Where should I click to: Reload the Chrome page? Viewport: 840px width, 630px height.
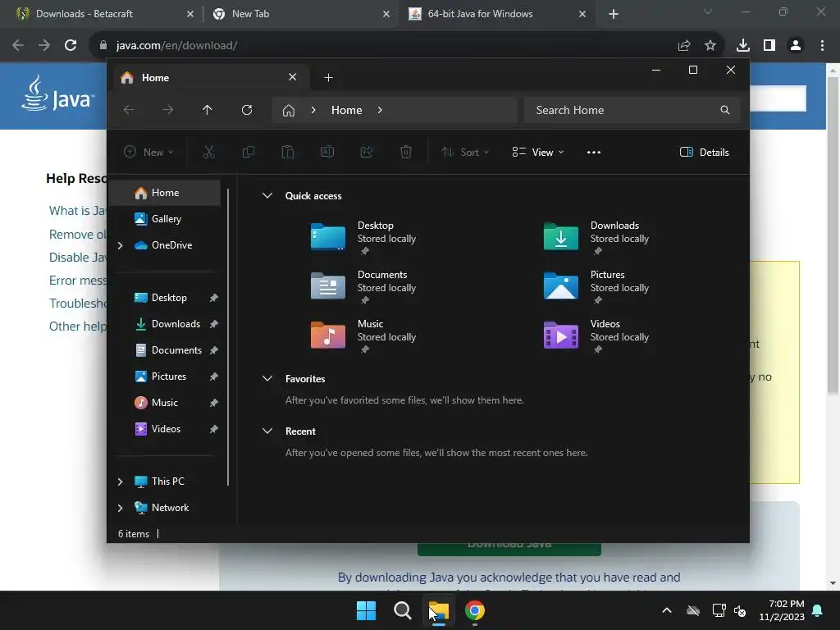click(x=71, y=46)
